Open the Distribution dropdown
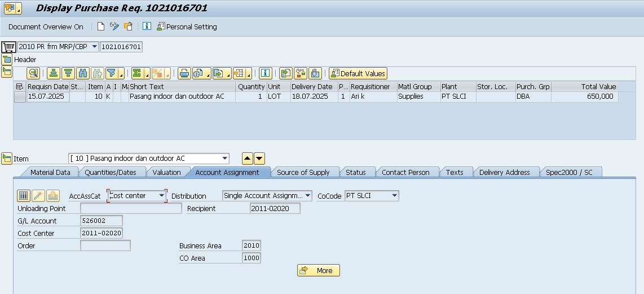644x294 pixels. pyautogui.click(x=308, y=196)
